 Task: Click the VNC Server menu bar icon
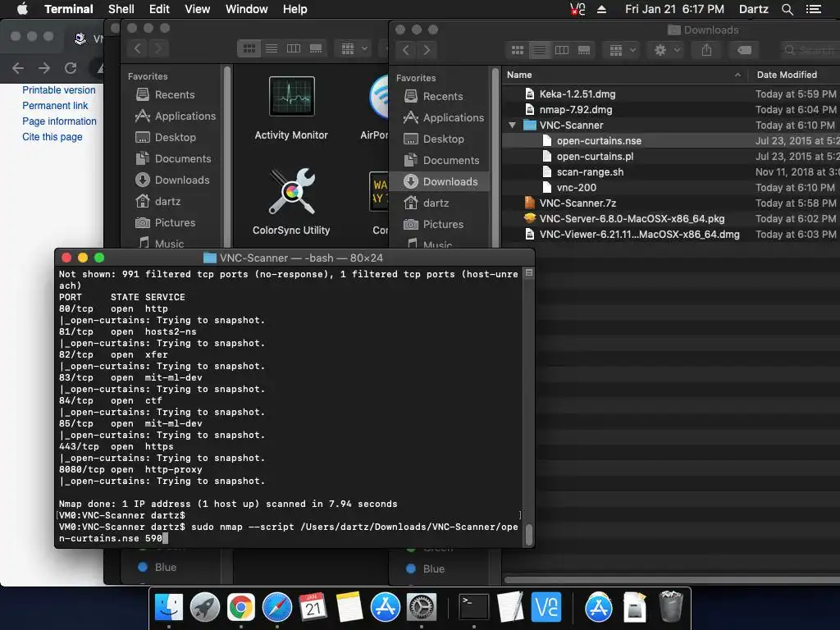coord(577,9)
